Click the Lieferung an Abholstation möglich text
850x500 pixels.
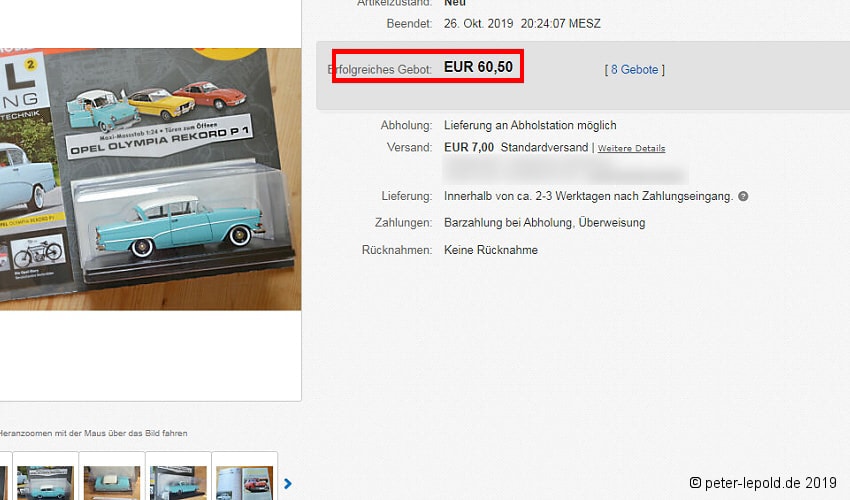[x=530, y=125]
